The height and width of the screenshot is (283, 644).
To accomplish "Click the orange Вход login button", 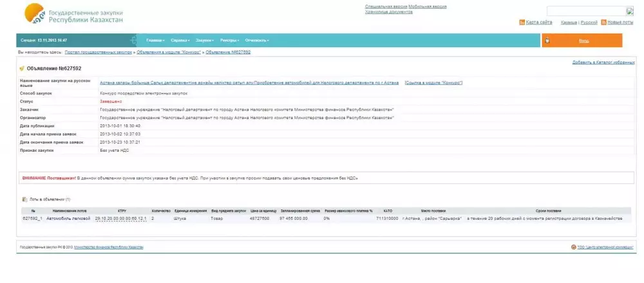I will click(x=583, y=41).
